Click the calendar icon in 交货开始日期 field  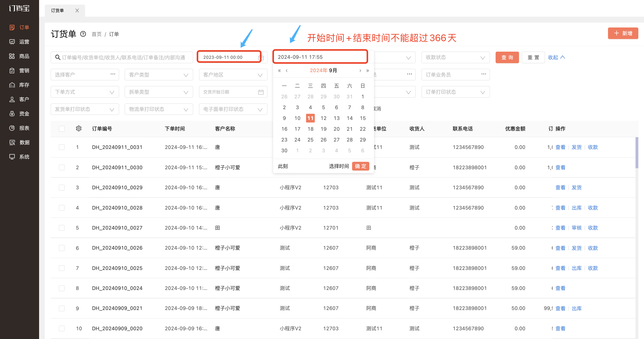(261, 92)
